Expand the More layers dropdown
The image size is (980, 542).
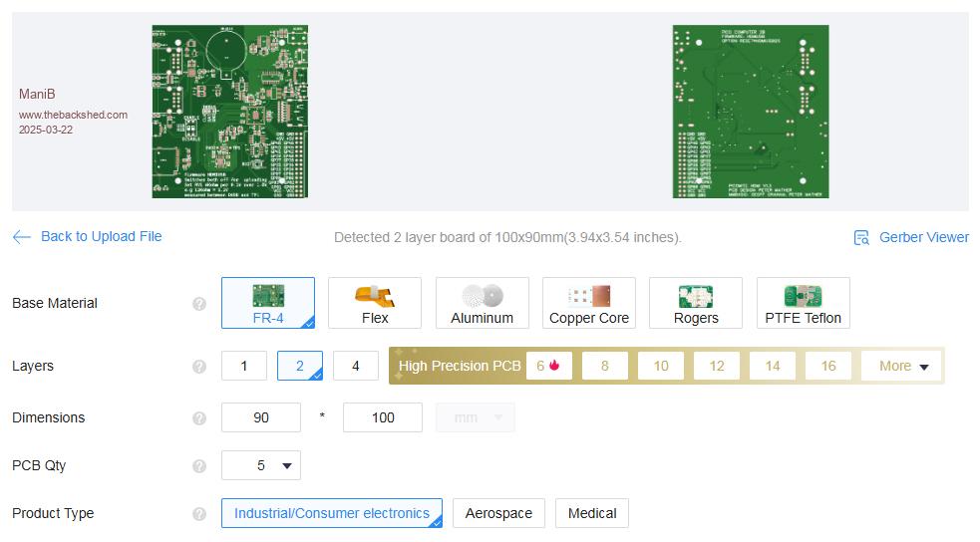902,366
